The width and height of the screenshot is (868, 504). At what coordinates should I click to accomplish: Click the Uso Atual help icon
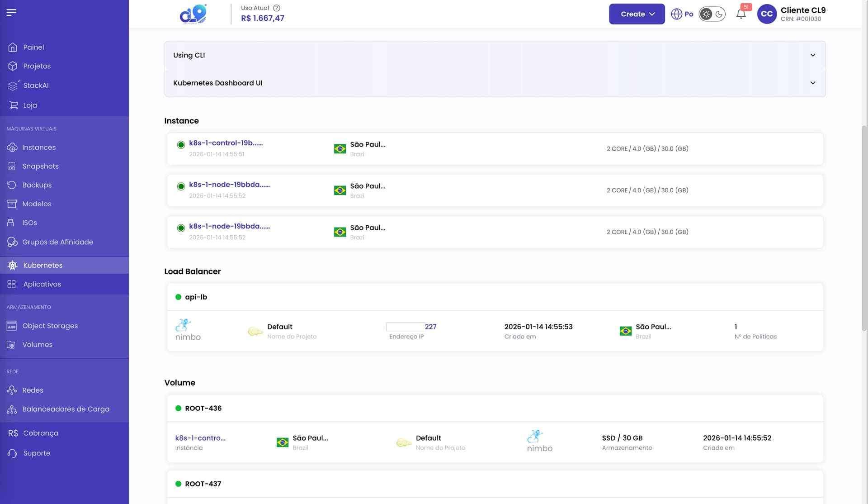coord(277,8)
